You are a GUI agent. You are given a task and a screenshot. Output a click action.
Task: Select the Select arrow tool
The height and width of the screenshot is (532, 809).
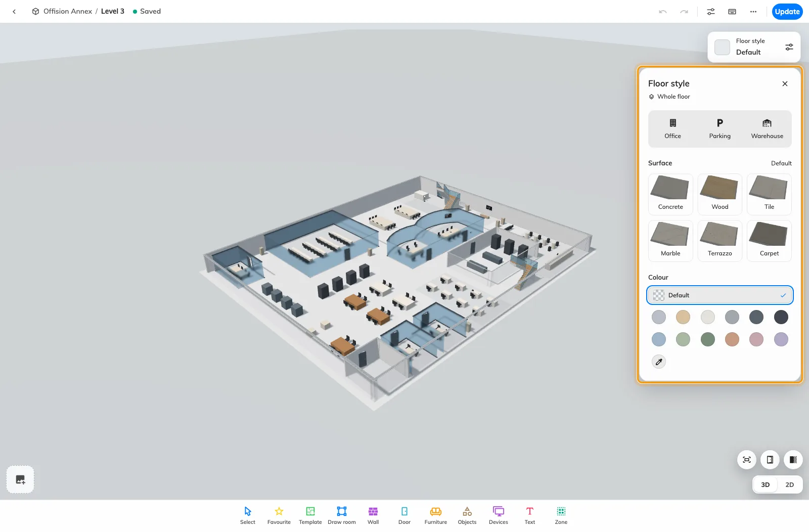[248, 515]
